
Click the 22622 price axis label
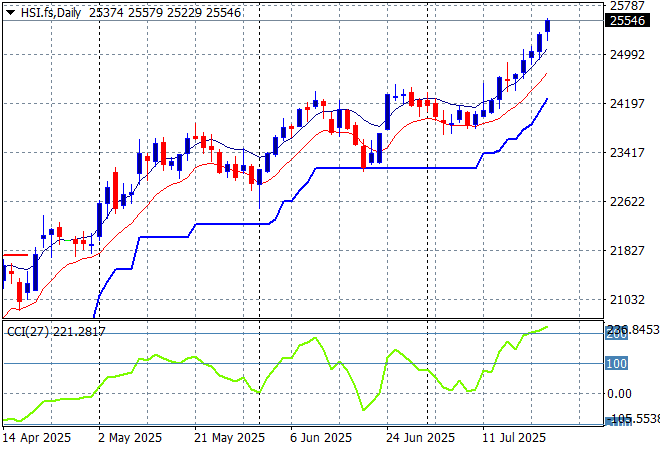(627, 201)
